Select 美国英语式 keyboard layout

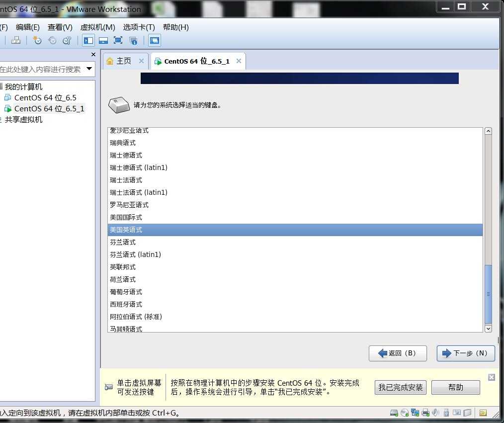[x=295, y=230]
